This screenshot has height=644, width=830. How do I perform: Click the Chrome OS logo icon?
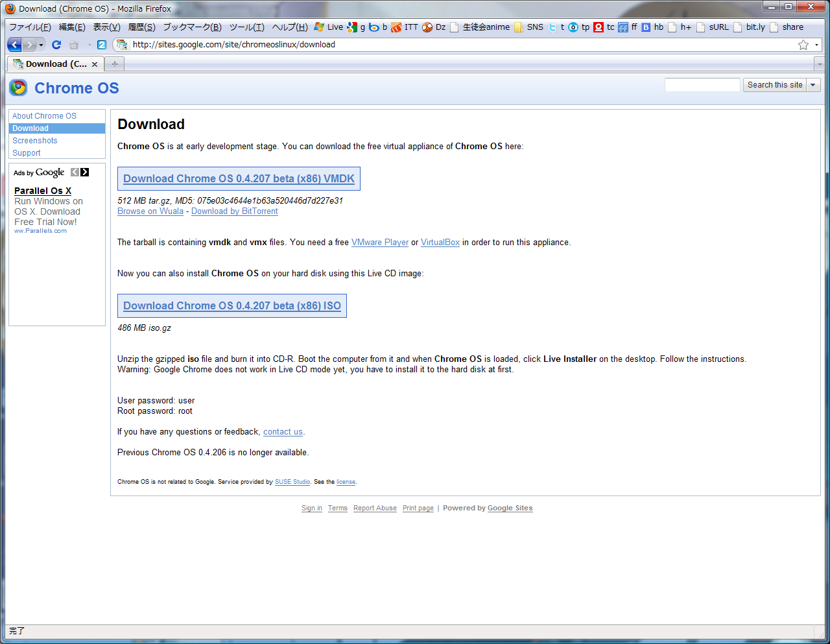[18, 88]
